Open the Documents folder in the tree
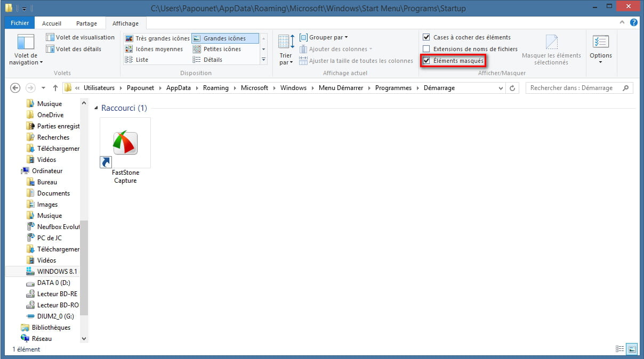 pyautogui.click(x=53, y=193)
